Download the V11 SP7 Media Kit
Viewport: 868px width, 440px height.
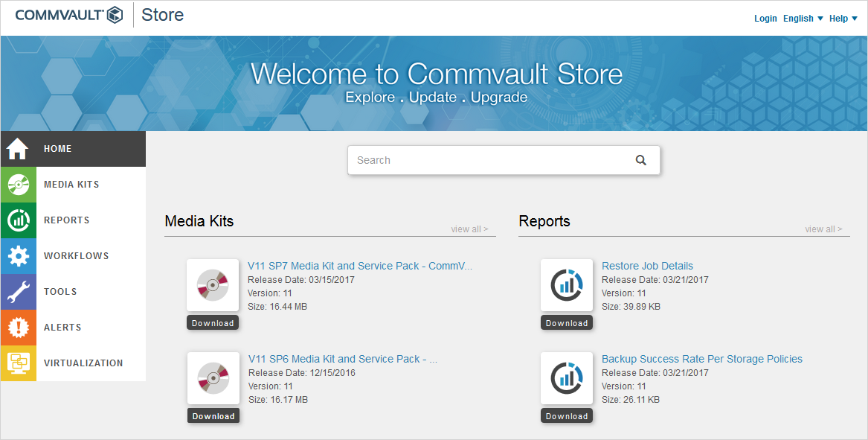(x=213, y=323)
